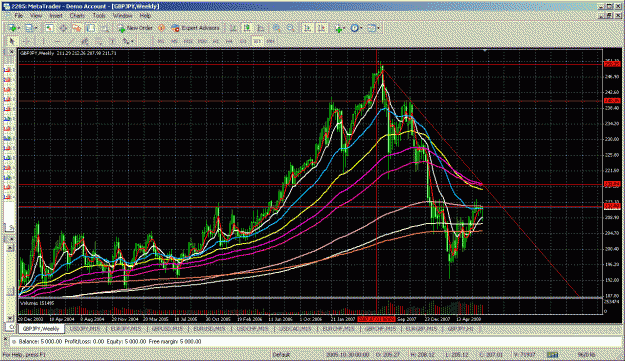Viewport: 625px width, 361px height.
Task: Switch to GBPUSD,M15 chart tab
Action: tap(167, 329)
